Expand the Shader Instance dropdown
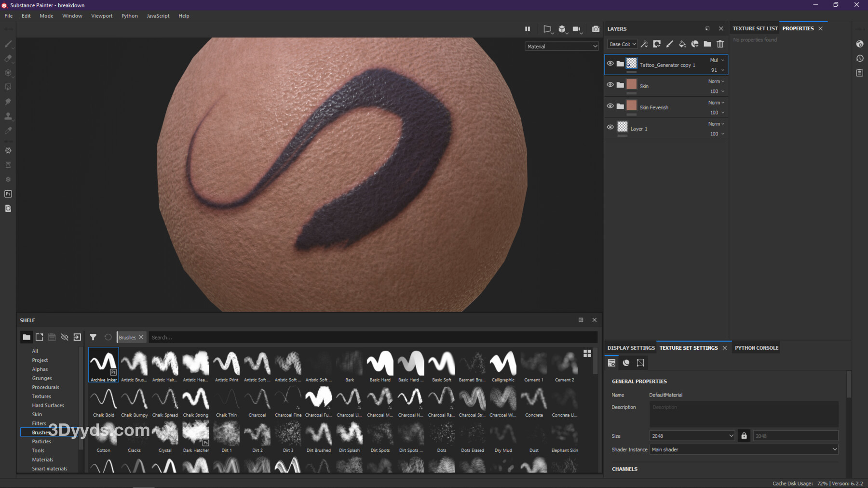This screenshot has height=488, width=868. 744,449
